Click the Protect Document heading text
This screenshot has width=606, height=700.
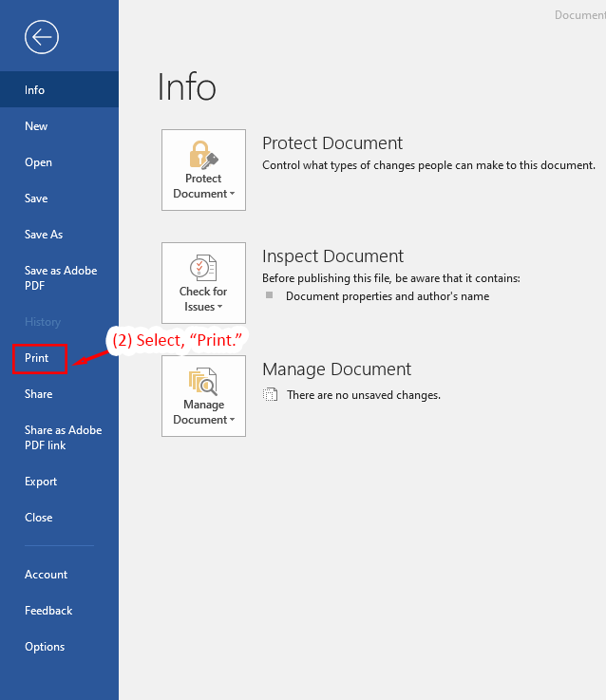coord(332,143)
